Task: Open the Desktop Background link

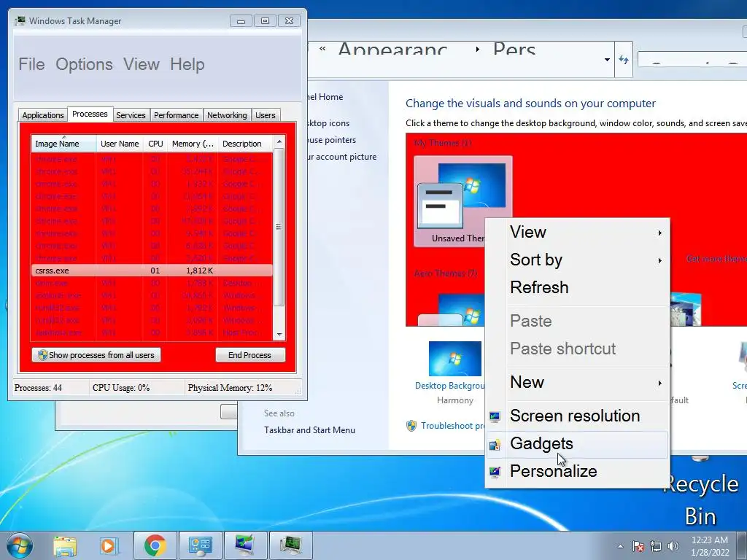Action: (x=449, y=386)
